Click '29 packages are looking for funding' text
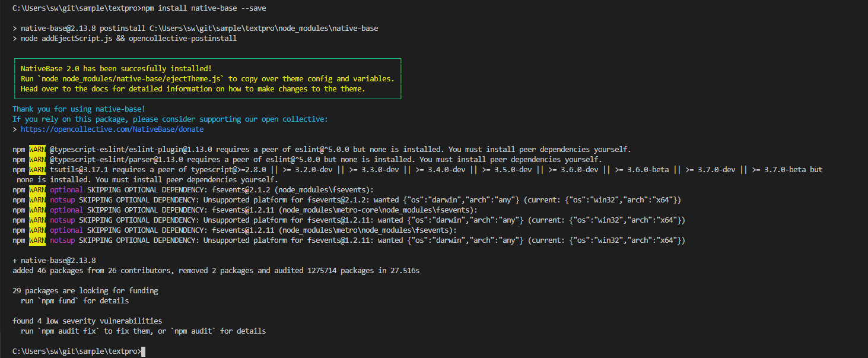Image resolution: width=868 pixels, height=358 pixels. pyautogui.click(x=85, y=291)
